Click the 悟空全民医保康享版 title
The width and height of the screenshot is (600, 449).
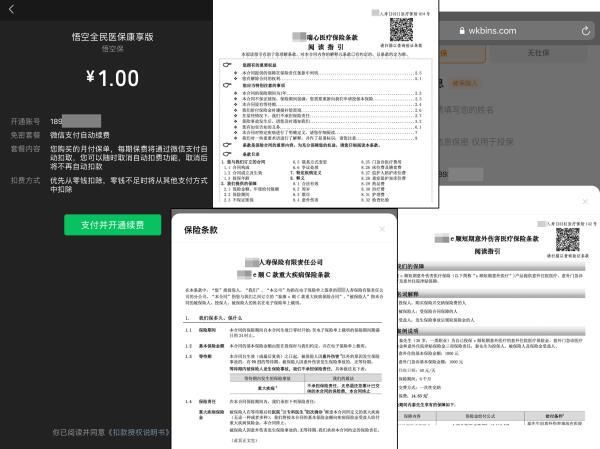coord(112,37)
